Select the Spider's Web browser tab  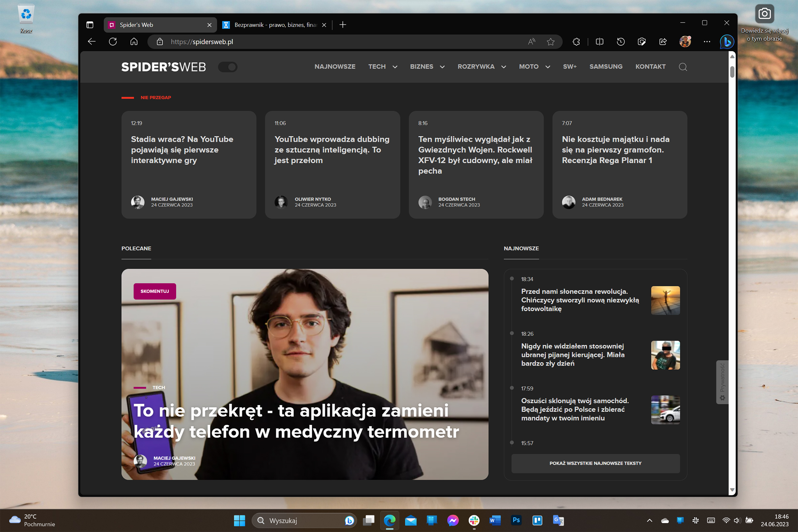[160, 25]
